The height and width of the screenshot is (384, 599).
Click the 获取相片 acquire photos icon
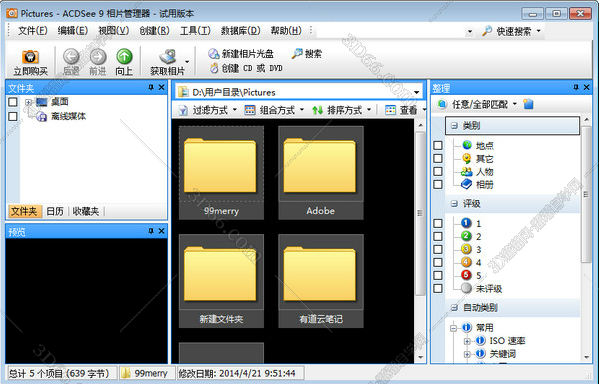(x=168, y=57)
